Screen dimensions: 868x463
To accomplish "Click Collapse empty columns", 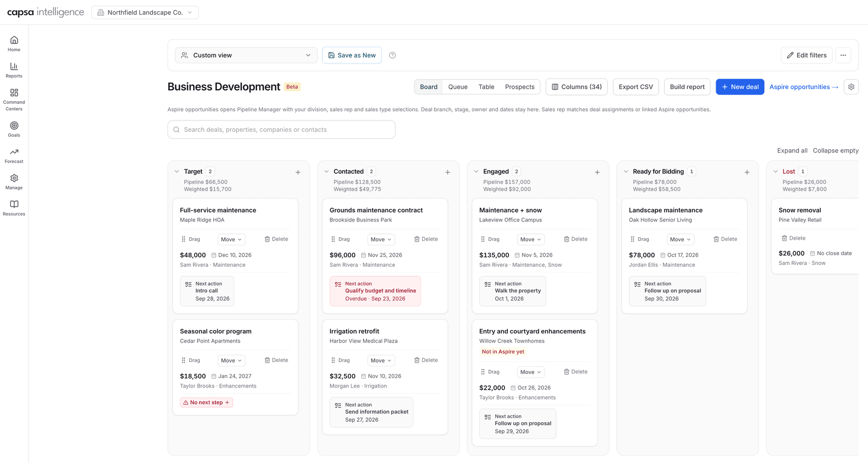I will [x=835, y=151].
